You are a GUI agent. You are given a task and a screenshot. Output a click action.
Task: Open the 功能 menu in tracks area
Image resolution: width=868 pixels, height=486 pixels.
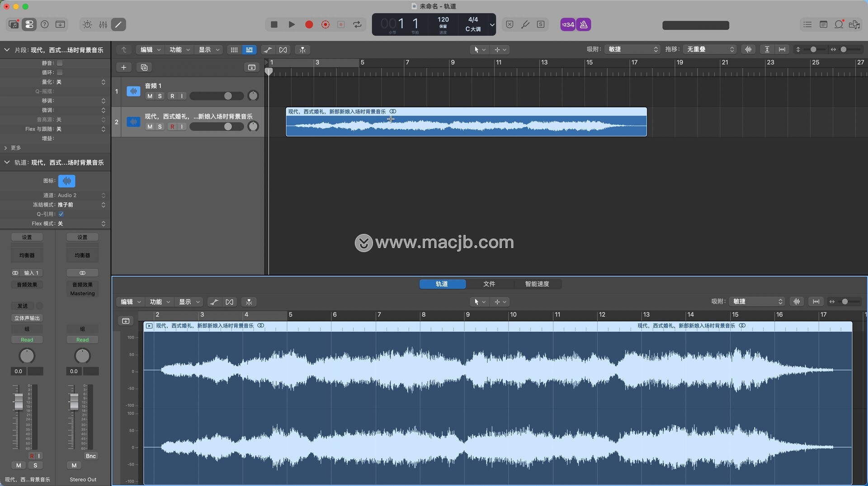tap(179, 50)
